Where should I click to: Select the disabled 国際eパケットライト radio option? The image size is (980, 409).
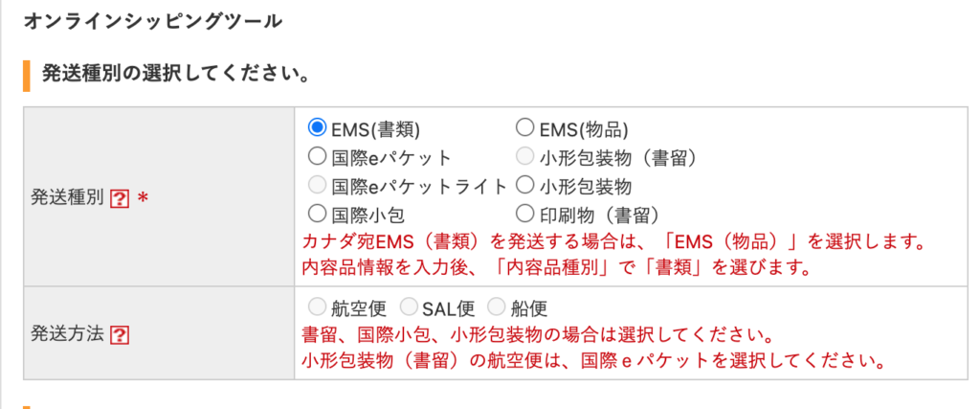pos(318,186)
